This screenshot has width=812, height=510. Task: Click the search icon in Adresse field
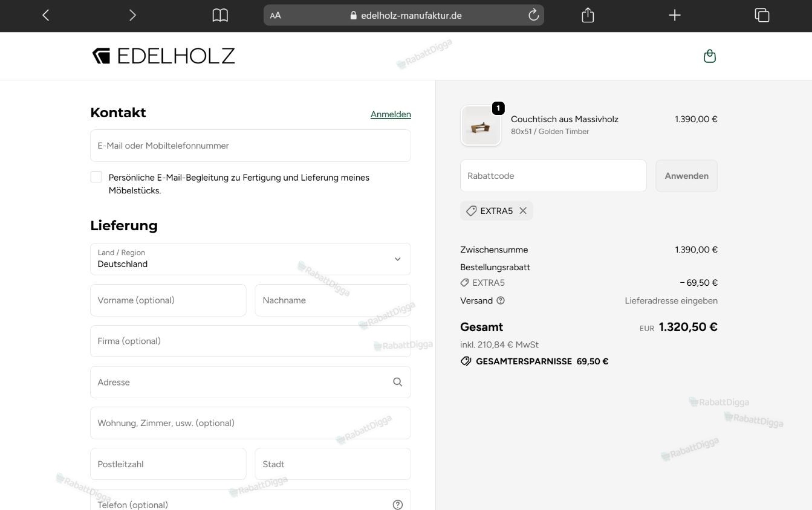click(x=397, y=382)
